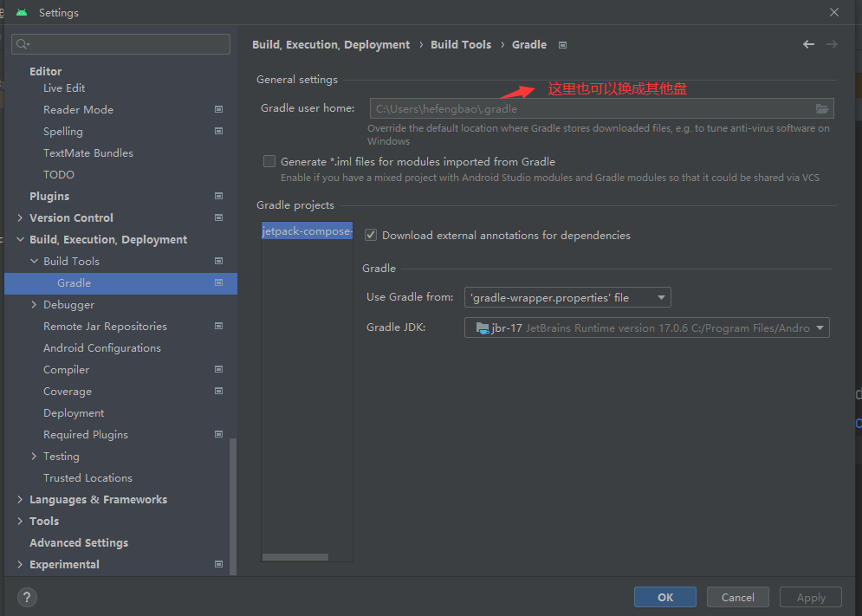The image size is (862, 616).
Task: Expand the Version Control section
Action: coord(20,217)
